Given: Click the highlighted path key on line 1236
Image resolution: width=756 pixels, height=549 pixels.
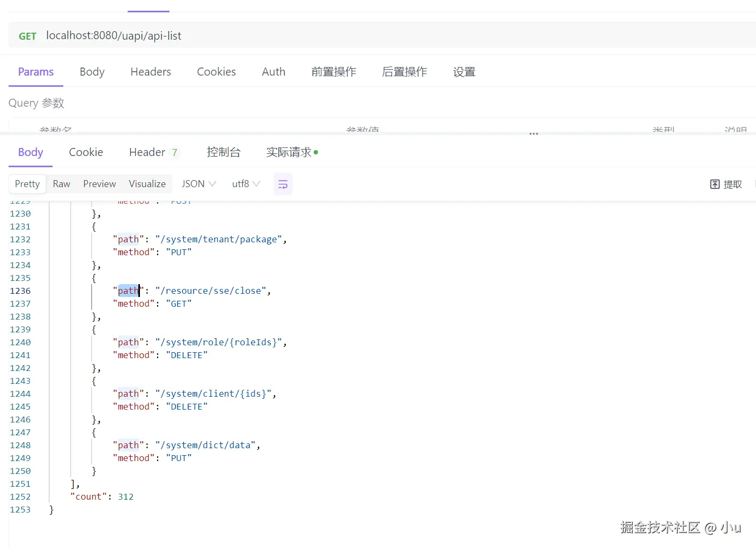Looking at the screenshot, I should click(x=128, y=291).
